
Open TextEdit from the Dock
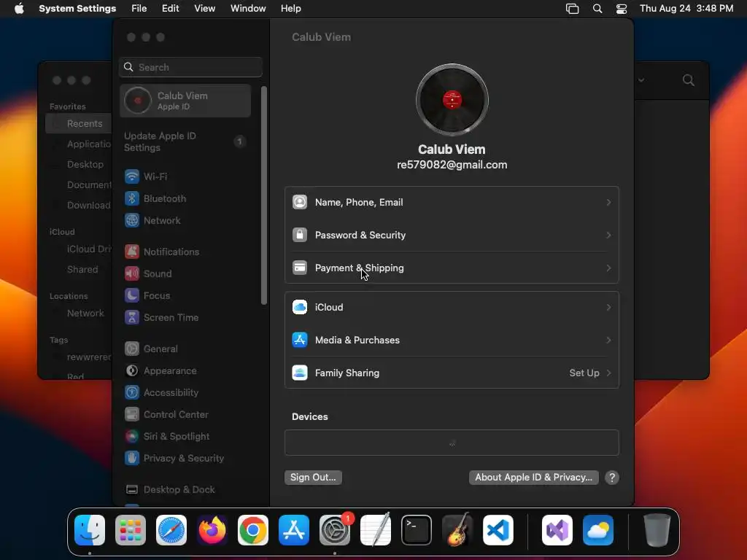click(x=376, y=530)
